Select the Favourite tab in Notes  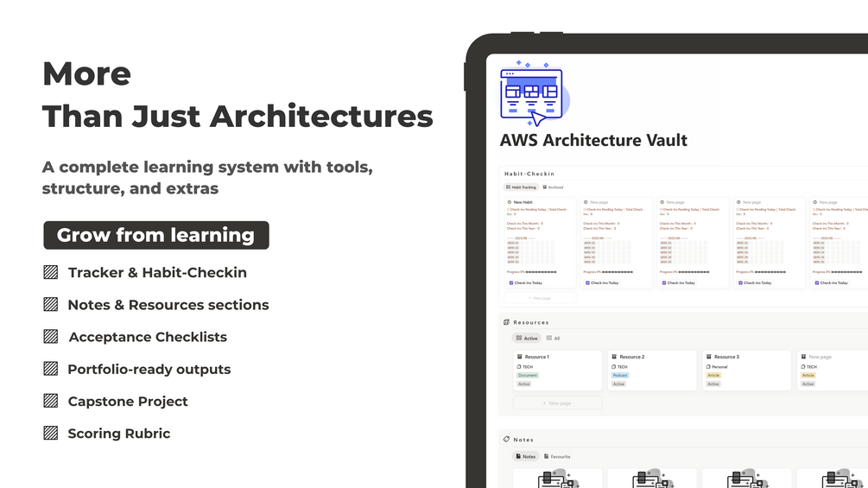[x=557, y=456]
